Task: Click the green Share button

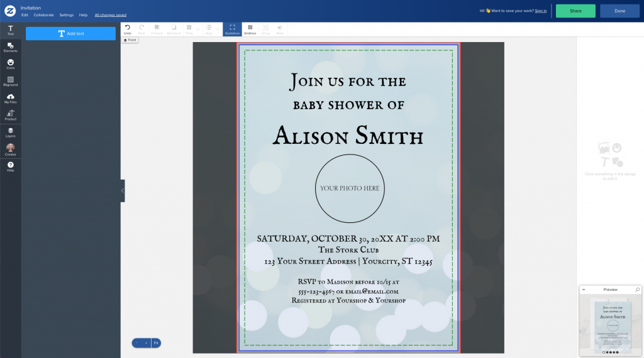Action: tap(575, 11)
